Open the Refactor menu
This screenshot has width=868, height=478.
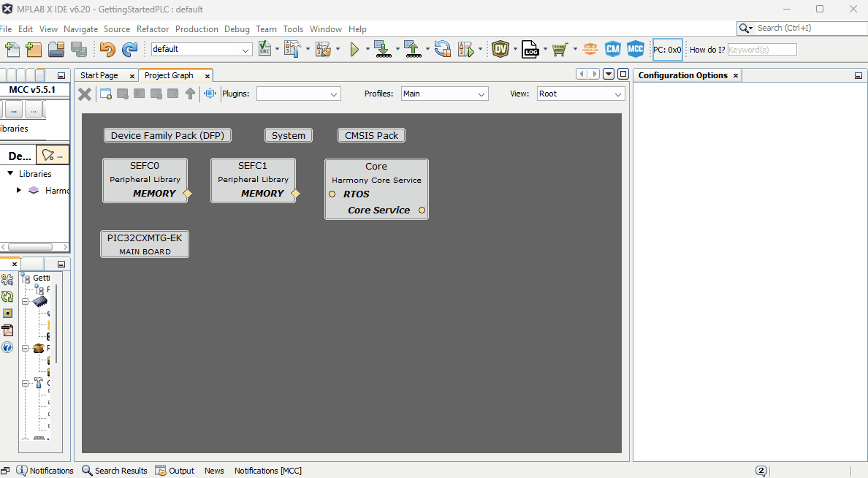coord(153,29)
